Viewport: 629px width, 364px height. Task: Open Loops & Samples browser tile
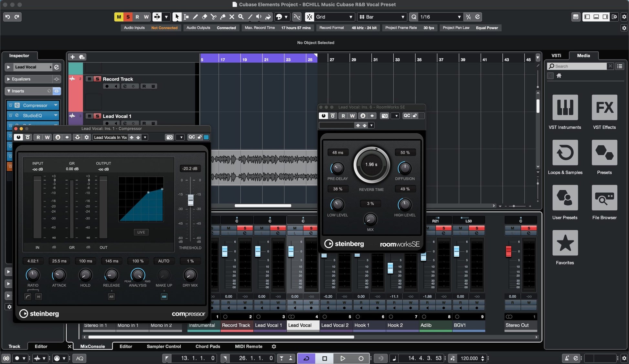click(x=565, y=153)
